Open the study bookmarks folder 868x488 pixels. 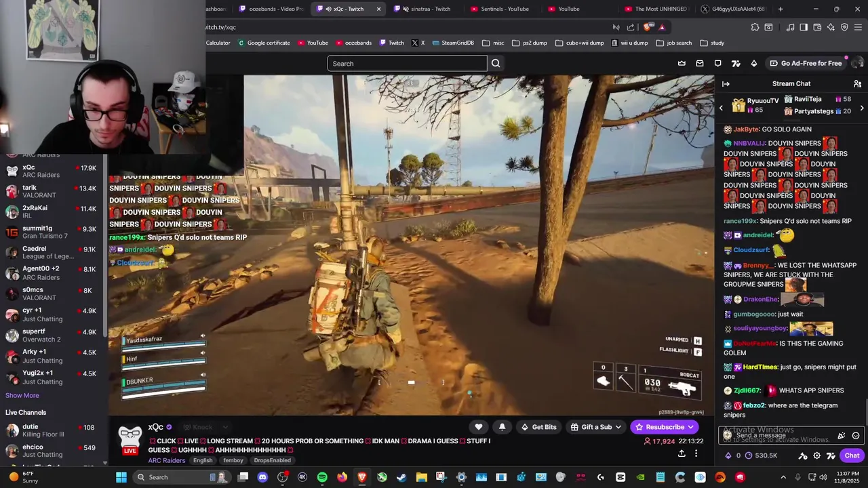tap(711, 43)
